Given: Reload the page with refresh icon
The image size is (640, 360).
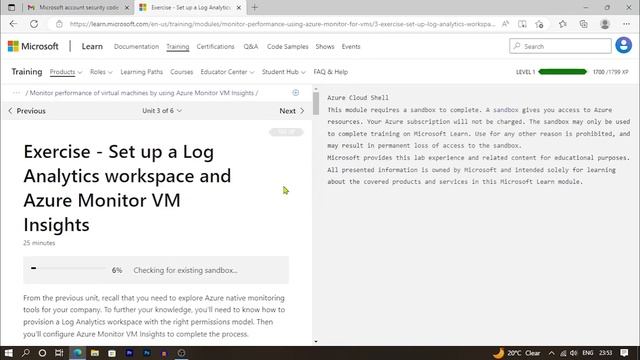Looking at the screenshot, I should coord(34,24).
